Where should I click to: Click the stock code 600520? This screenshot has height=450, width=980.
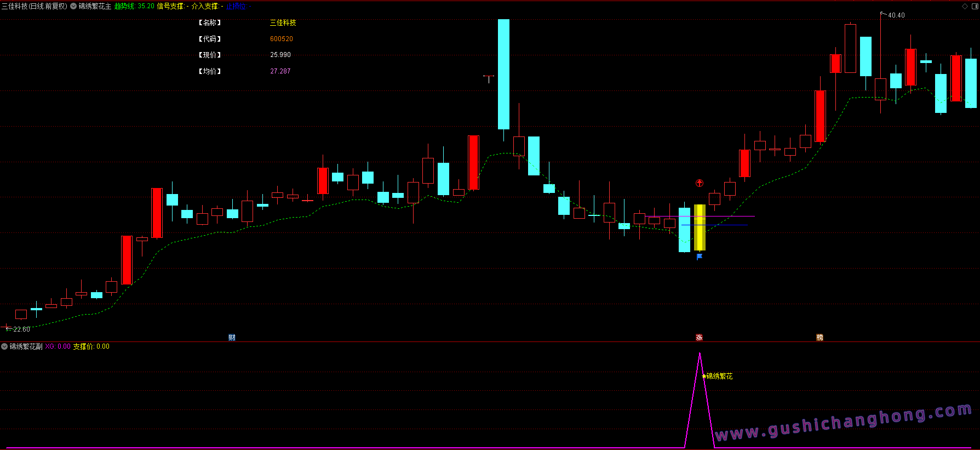(x=282, y=39)
